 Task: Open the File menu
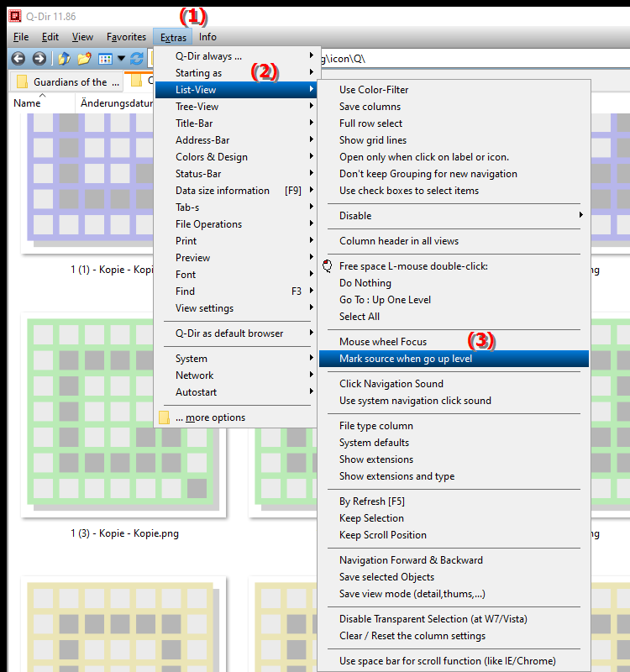tap(21, 37)
